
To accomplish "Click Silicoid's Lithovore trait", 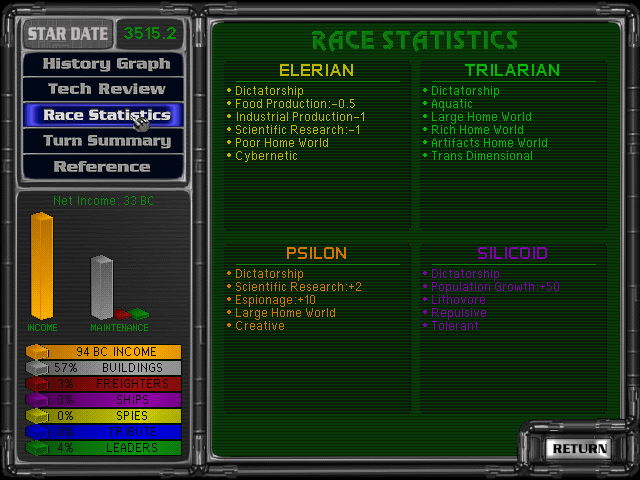I will click(x=458, y=300).
